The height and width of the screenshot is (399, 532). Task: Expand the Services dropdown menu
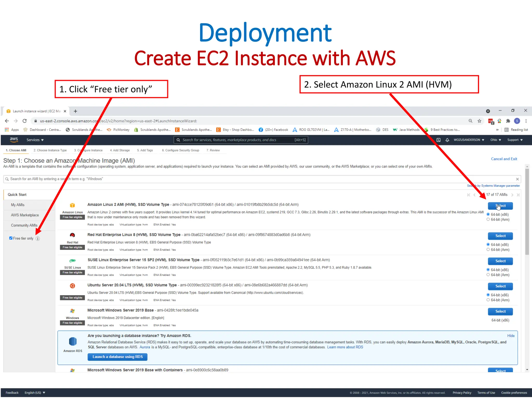[x=35, y=140]
